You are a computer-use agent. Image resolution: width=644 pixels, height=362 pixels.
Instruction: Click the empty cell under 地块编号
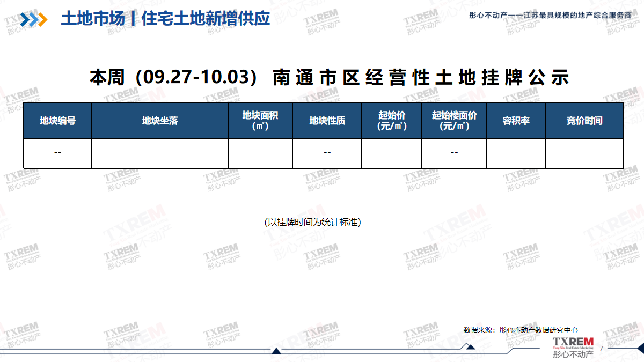click(58, 153)
